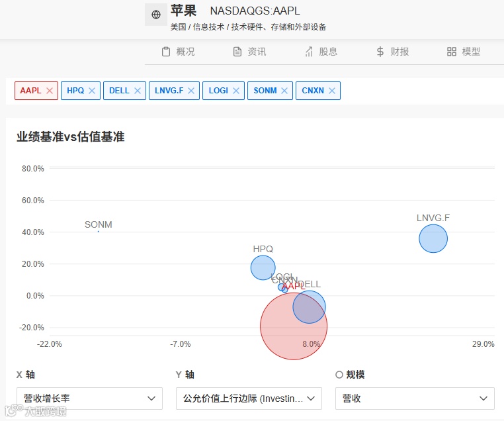Click the blue DELL bubble

pyautogui.click(x=310, y=307)
